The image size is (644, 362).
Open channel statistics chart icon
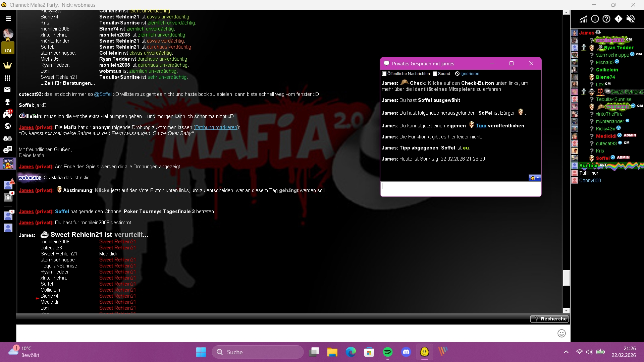[x=583, y=19]
